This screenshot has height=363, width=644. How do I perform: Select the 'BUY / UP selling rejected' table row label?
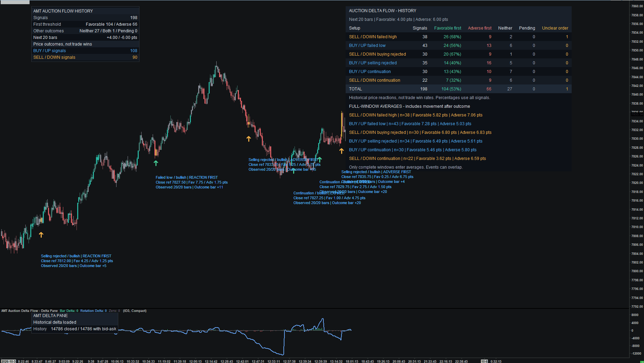[x=373, y=63]
